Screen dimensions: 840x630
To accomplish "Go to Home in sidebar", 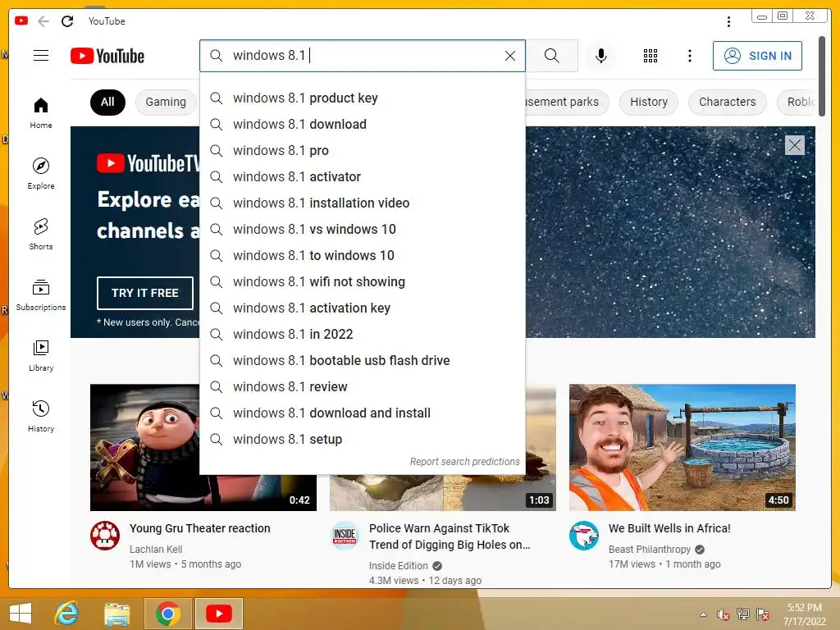I will [41, 113].
